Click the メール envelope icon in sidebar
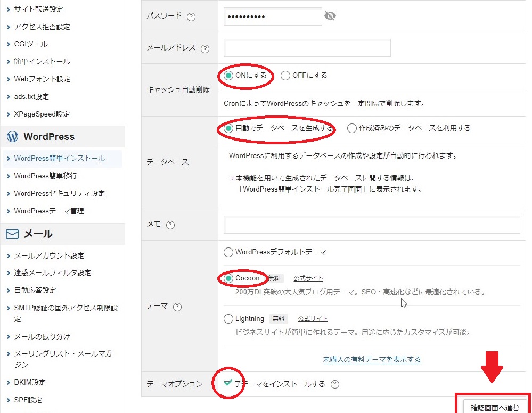The width and height of the screenshot is (532, 413). 12,234
